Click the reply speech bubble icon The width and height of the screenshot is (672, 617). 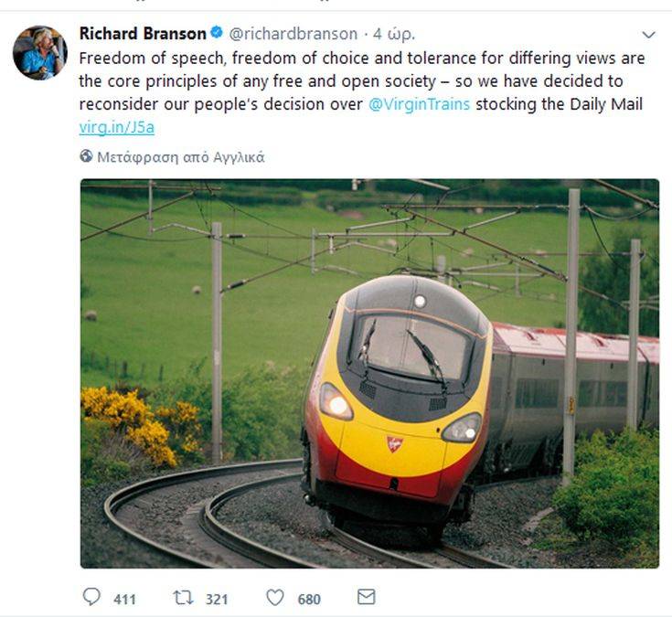pos(92,598)
